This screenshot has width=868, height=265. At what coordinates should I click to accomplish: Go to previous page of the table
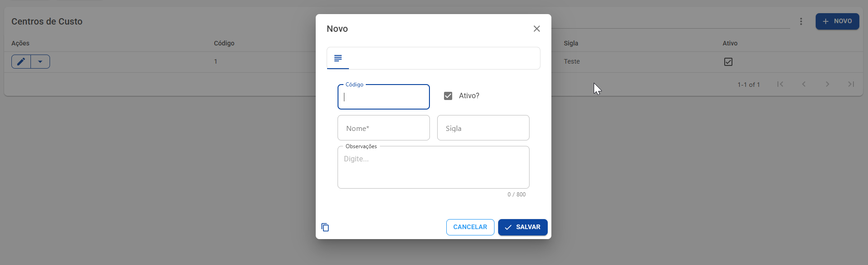pos(804,84)
